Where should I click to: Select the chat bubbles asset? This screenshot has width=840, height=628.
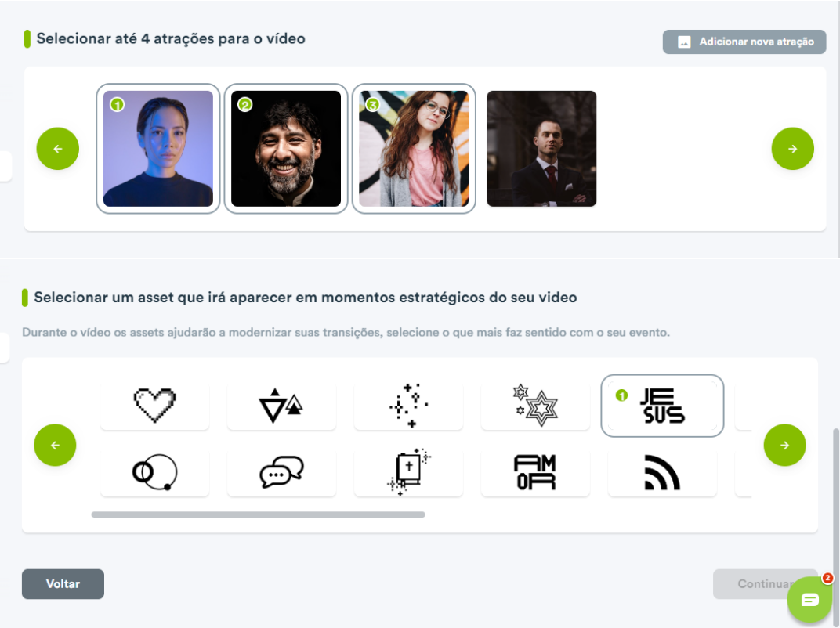[281, 472]
